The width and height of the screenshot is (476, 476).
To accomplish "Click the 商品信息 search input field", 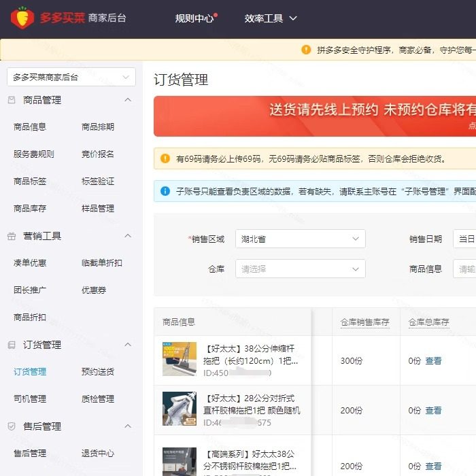I will (x=464, y=269).
